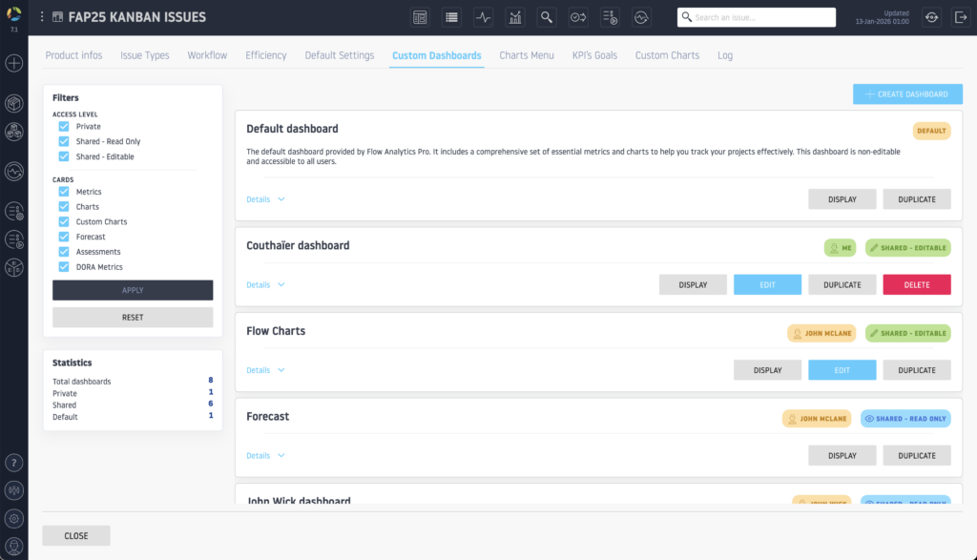Open the kanban board view icon
977x560 pixels.
420,17
